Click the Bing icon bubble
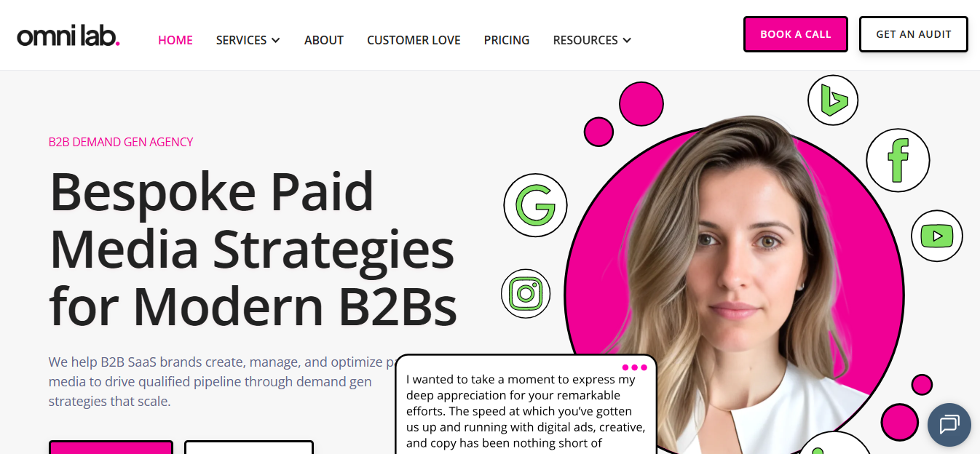980x454 pixels. 833,100
